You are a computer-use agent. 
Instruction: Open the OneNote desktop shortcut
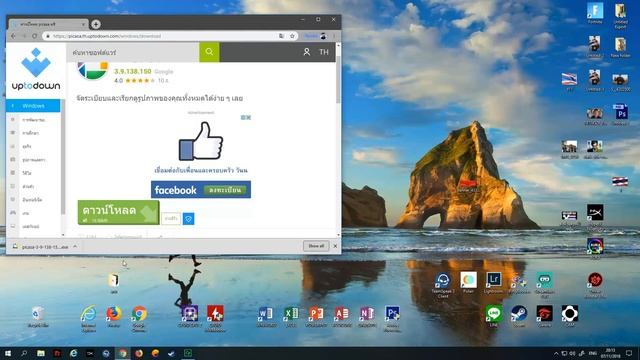367,317
